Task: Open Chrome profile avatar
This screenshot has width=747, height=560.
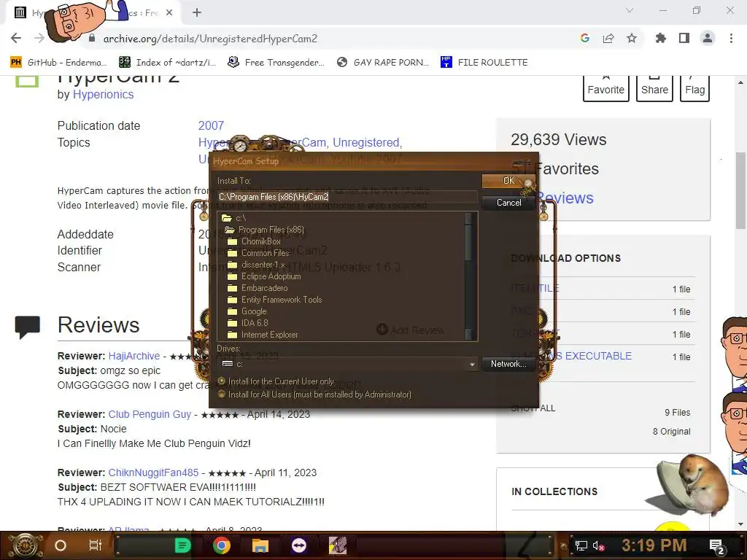Action: coord(708,39)
